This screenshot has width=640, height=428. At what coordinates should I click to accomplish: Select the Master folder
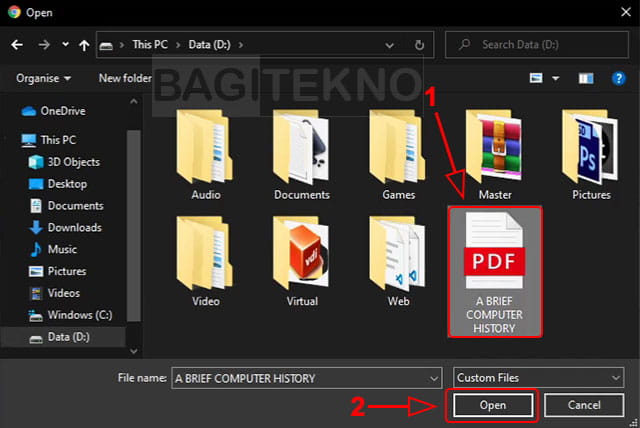tap(495, 155)
